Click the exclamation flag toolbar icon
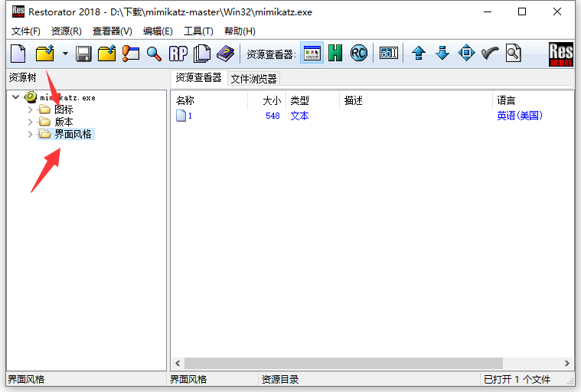This screenshot has height=392, width=581. coord(130,54)
